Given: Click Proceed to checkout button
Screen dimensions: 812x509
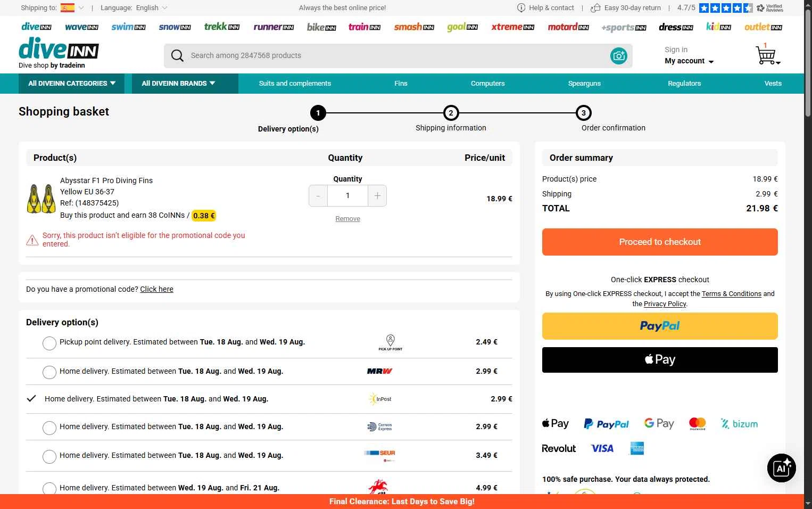Looking at the screenshot, I should click(x=660, y=242).
